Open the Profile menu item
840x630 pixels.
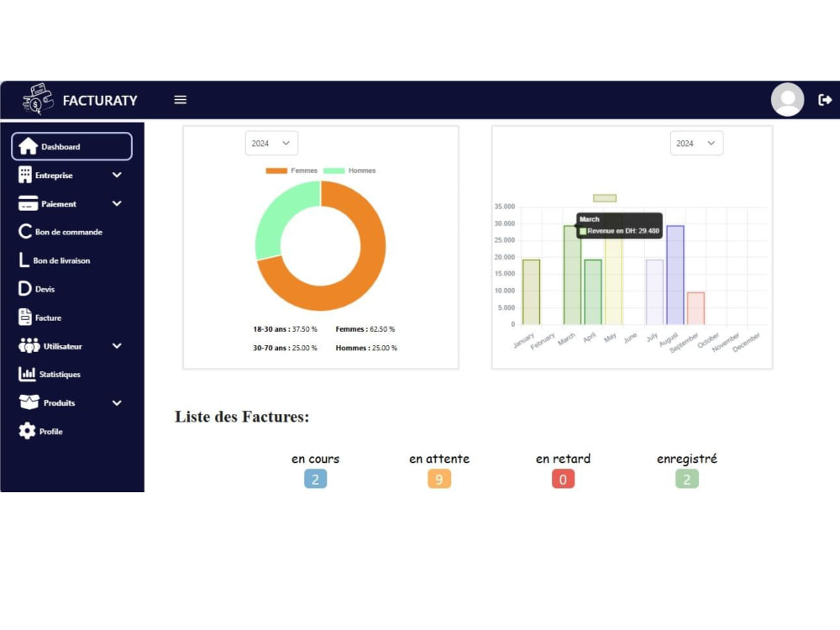(51, 431)
